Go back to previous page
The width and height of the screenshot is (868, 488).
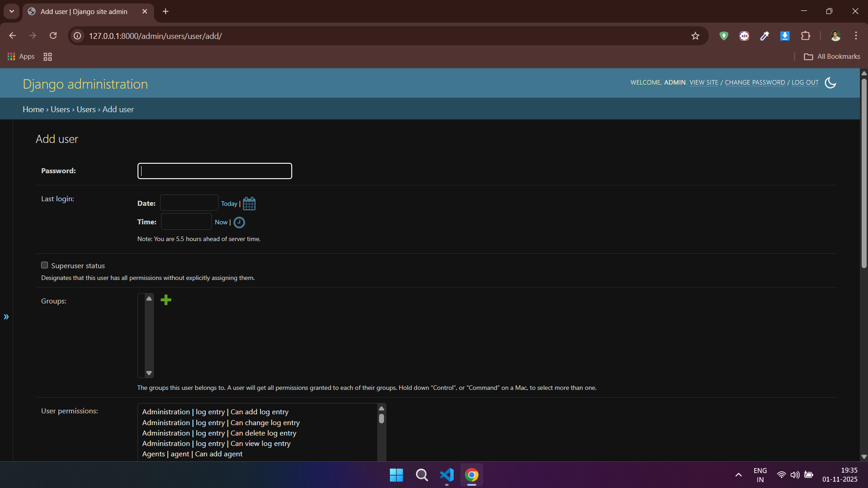(13, 36)
